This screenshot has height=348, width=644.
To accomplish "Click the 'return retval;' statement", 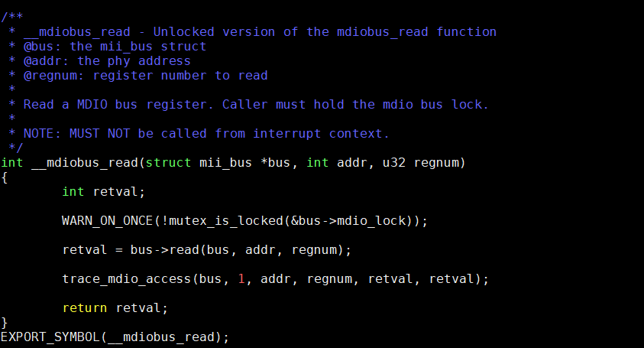I will pos(115,308).
